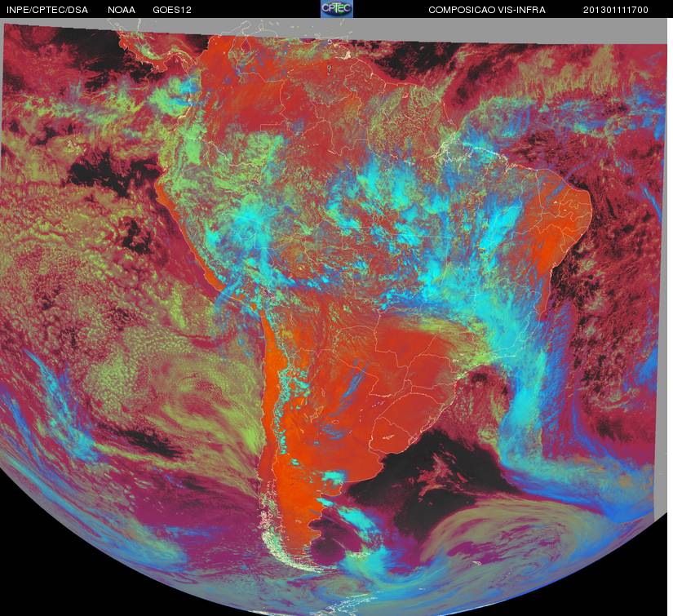Screen dimensions: 673x616
Task: Click the 201301111700 timestamp
Action: point(615,10)
